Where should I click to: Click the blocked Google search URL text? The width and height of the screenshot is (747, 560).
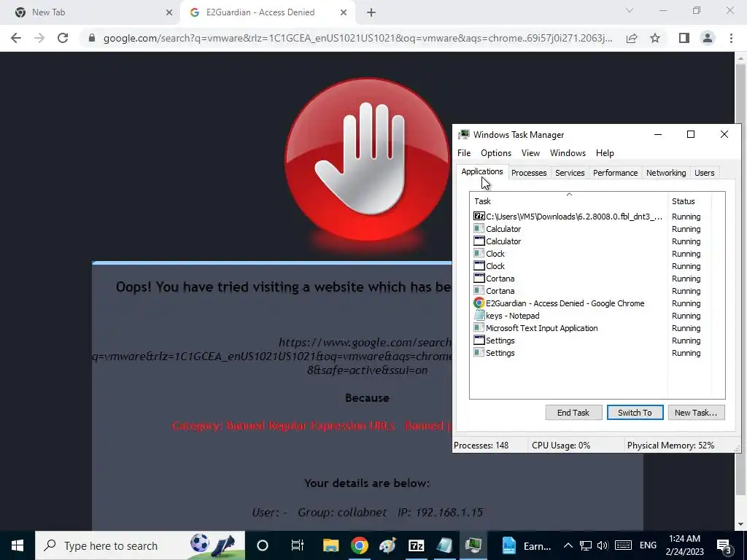pyautogui.click(x=272, y=356)
